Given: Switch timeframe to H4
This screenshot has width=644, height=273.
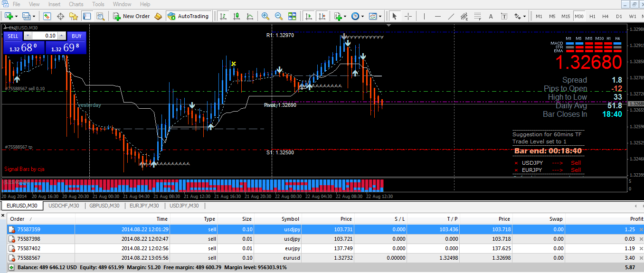Looking at the screenshot, I should click(x=606, y=16).
